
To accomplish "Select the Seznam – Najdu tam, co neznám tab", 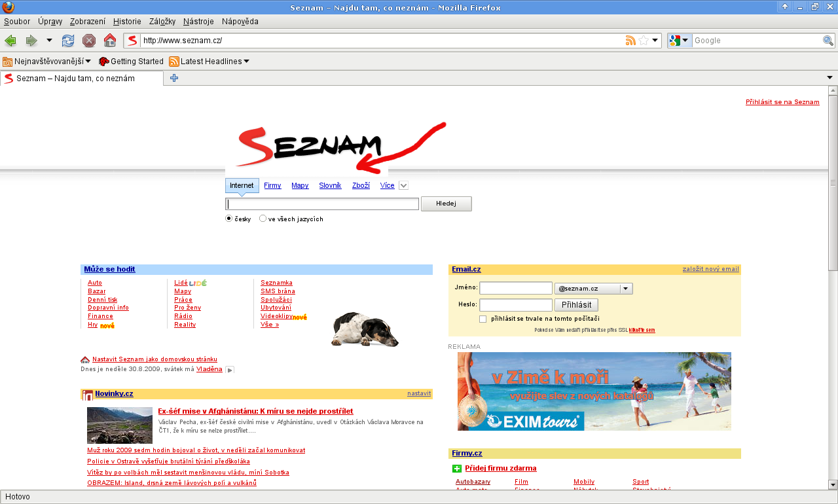I will pyautogui.click(x=82, y=79).
